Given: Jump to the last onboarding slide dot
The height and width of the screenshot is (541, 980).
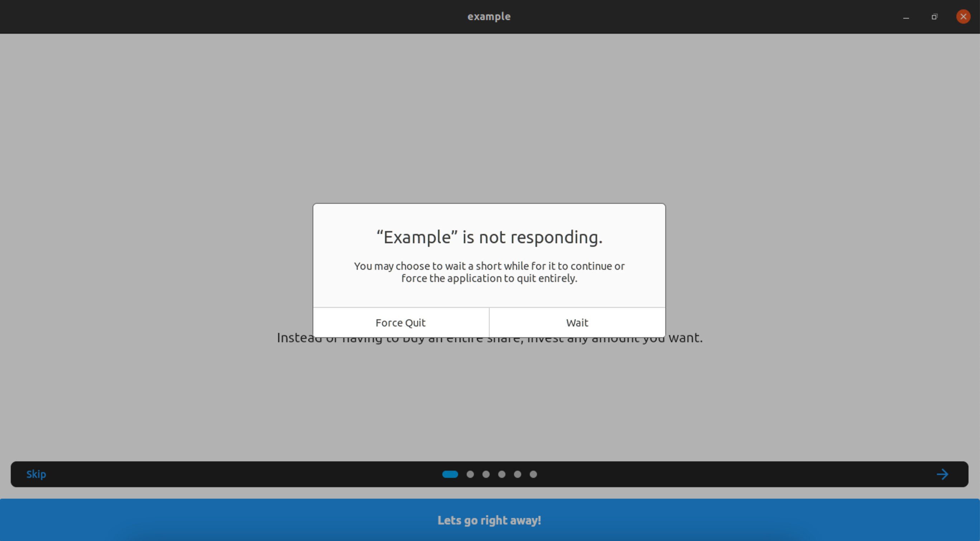Looking at the screenshot, I should click(533, 474).
